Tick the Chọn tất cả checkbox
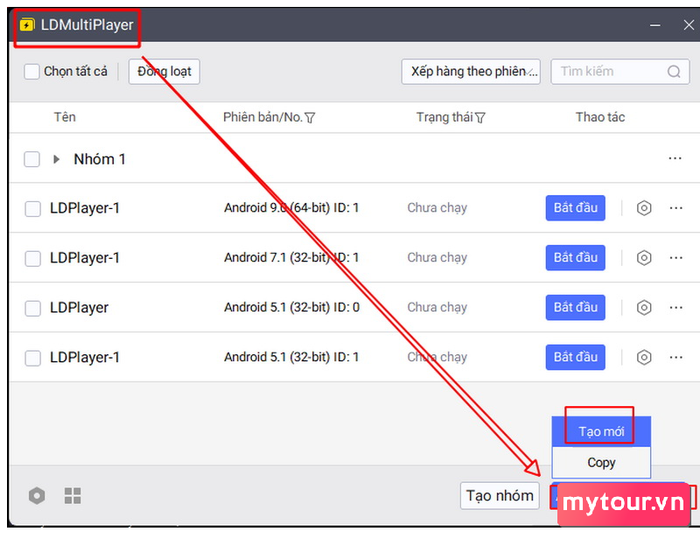 coord(32,71)
